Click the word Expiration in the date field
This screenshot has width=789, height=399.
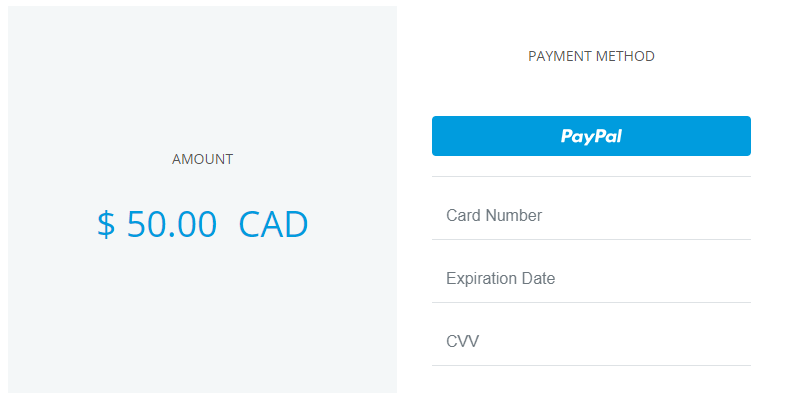coord(482,279)
